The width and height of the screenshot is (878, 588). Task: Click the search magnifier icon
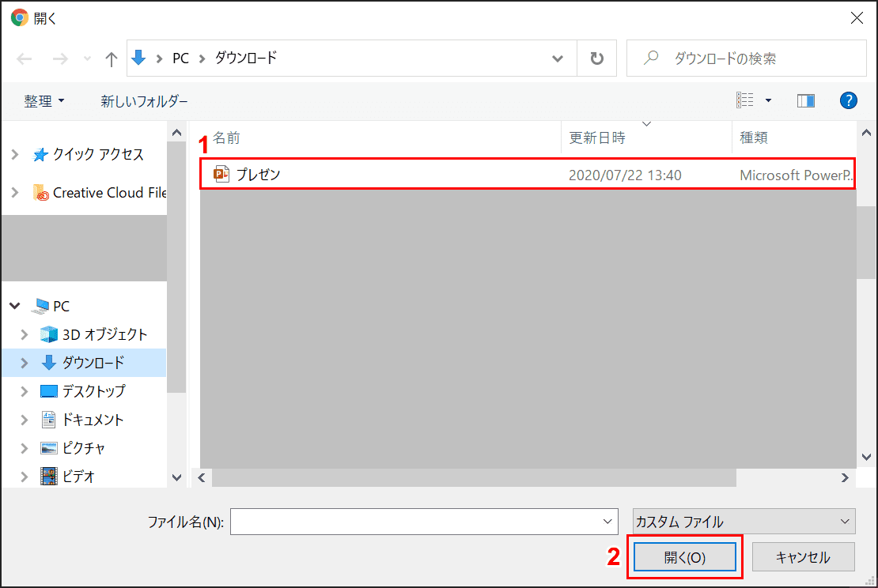651,57
